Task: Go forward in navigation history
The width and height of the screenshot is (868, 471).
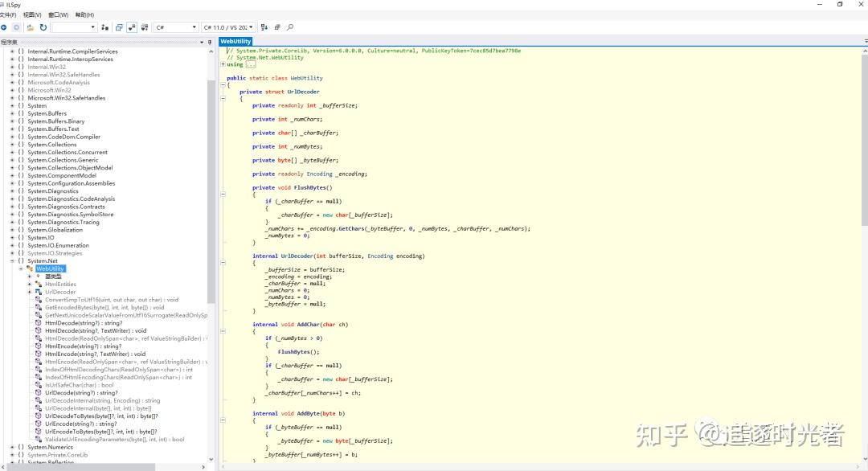Action: tap(17, 27)
